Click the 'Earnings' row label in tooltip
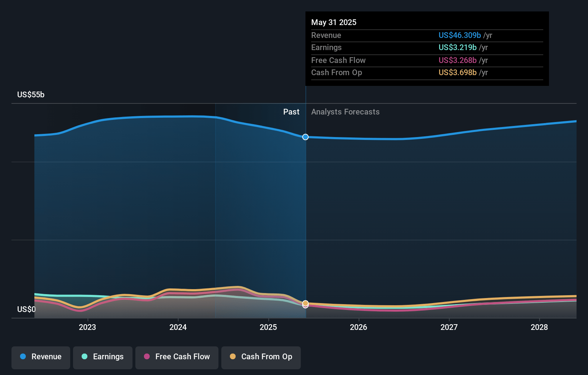 point(326,48)
